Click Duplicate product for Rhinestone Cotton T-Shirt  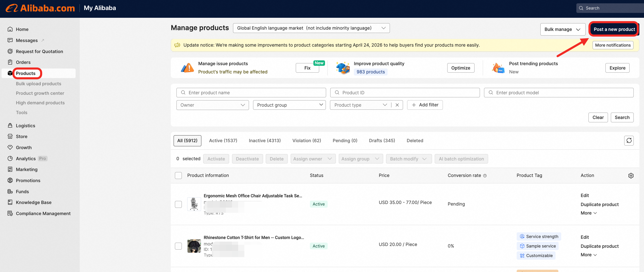coord(600,246)
